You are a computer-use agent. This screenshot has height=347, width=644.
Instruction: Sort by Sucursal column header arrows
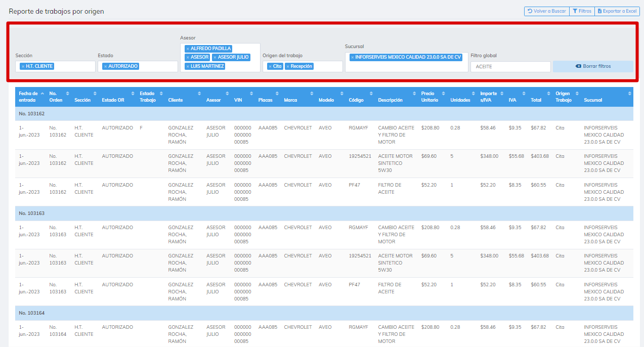coord(630,94)
